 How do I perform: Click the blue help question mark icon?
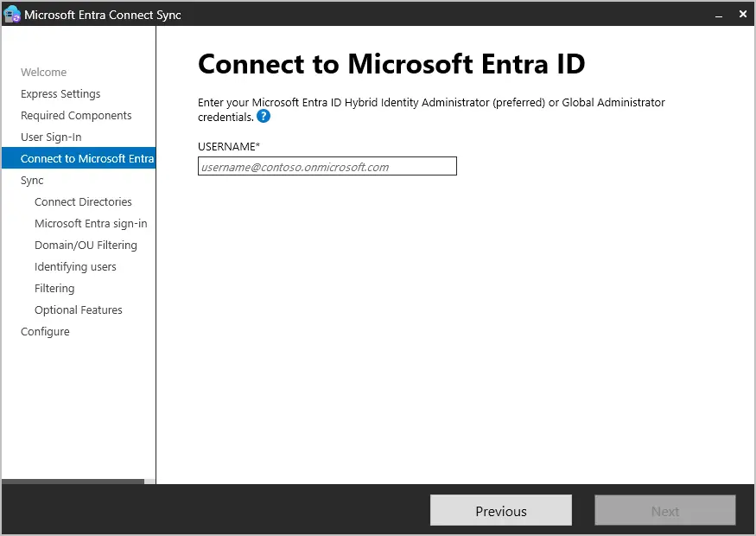[264, 116]
